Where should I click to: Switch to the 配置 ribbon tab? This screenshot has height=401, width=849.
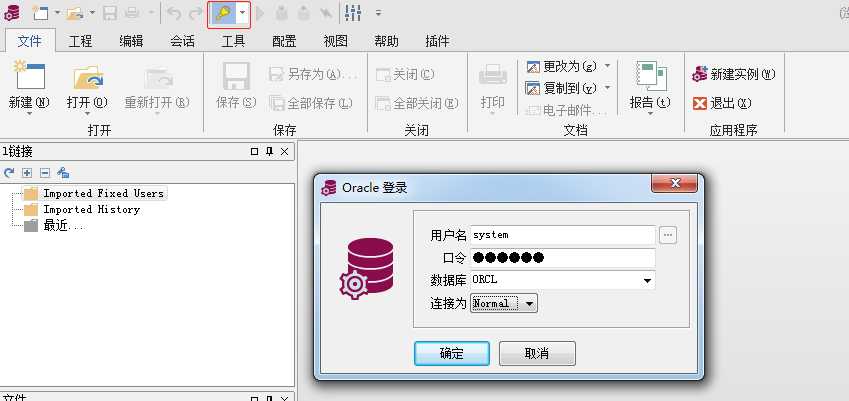click(x=284, y=41)
